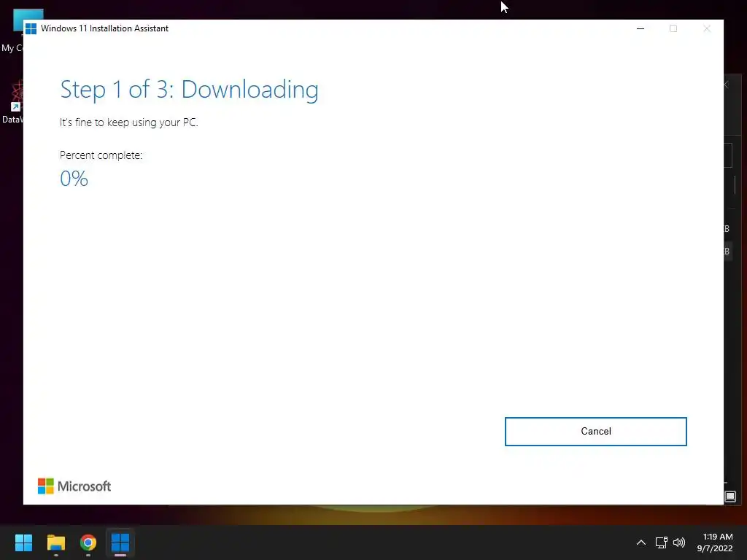747x560 pixels.
Task: Click the 0% percent complete value
Action: 74,179
